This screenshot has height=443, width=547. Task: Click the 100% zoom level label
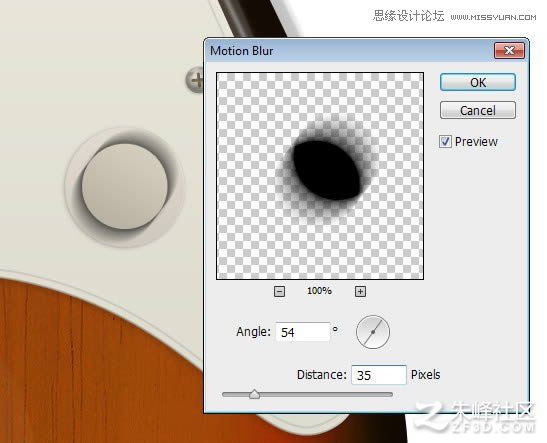pos(319,291)
